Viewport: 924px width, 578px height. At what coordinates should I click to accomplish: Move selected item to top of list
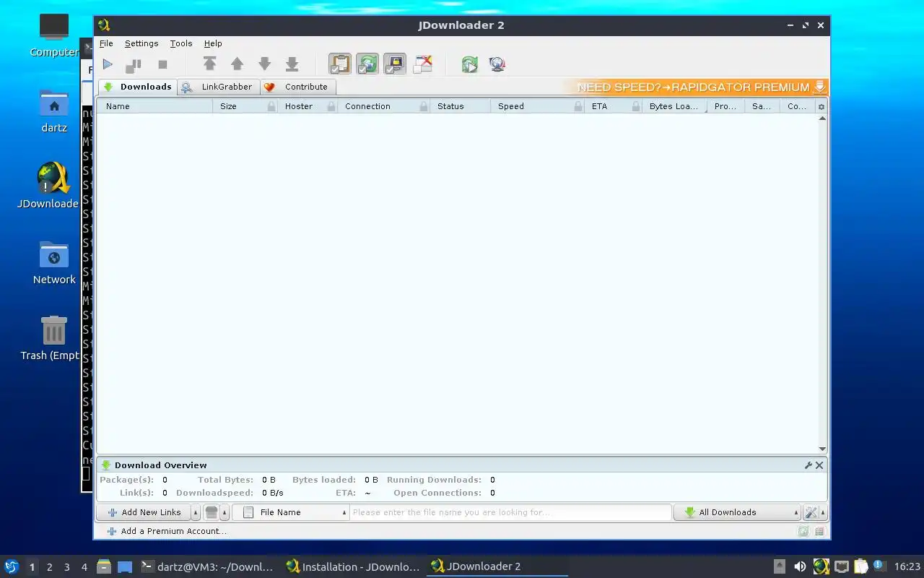click(210, 64)
